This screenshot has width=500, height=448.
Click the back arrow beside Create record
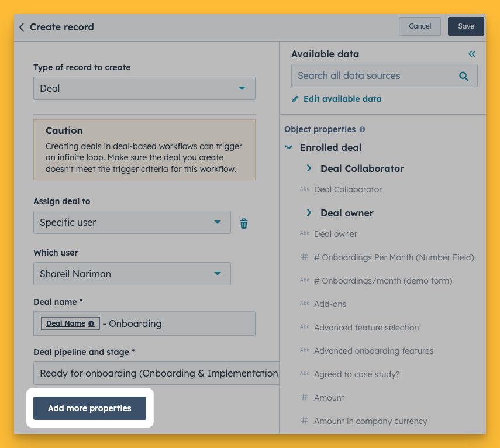[22, 27]
